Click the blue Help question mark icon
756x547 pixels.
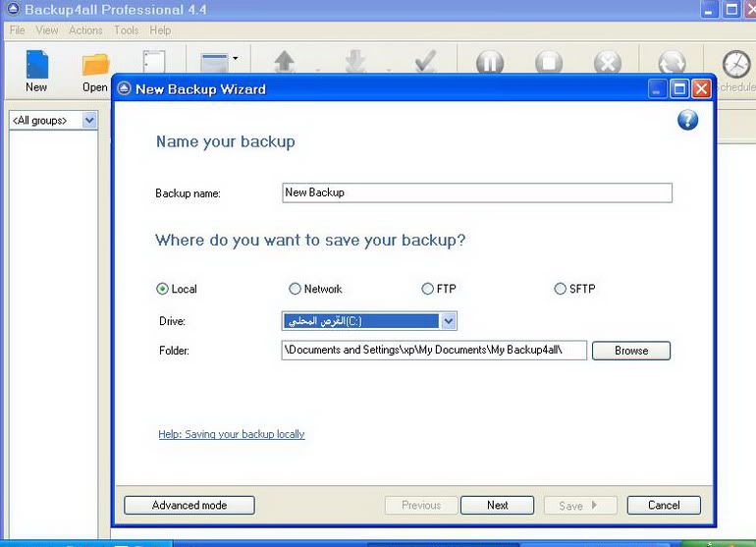tap(687, 120)
